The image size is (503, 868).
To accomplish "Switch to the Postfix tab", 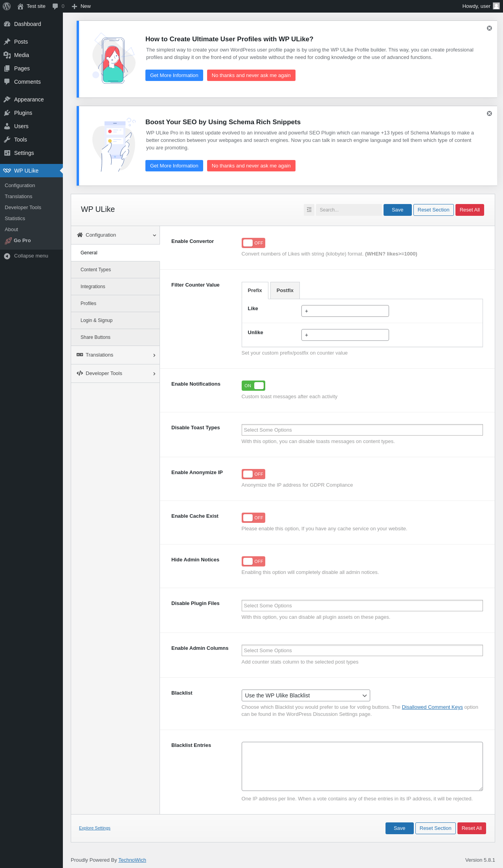I will (x=285, y=291).
